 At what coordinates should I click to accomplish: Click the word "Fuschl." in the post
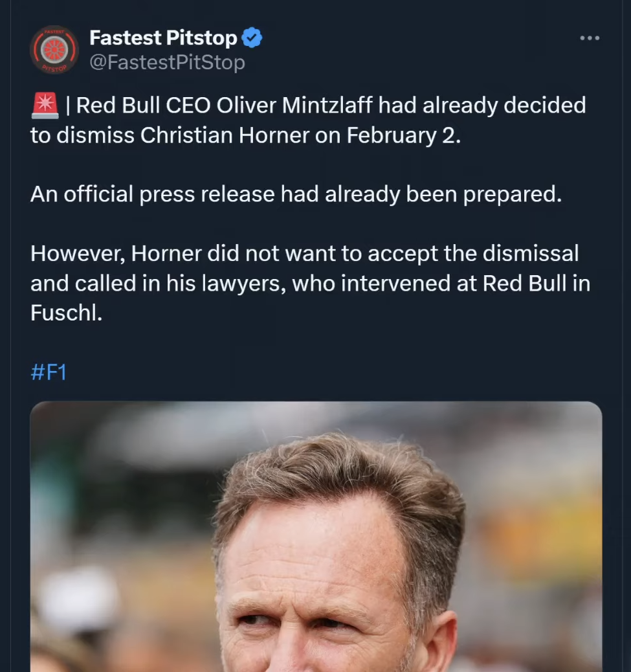click(66, 313)
